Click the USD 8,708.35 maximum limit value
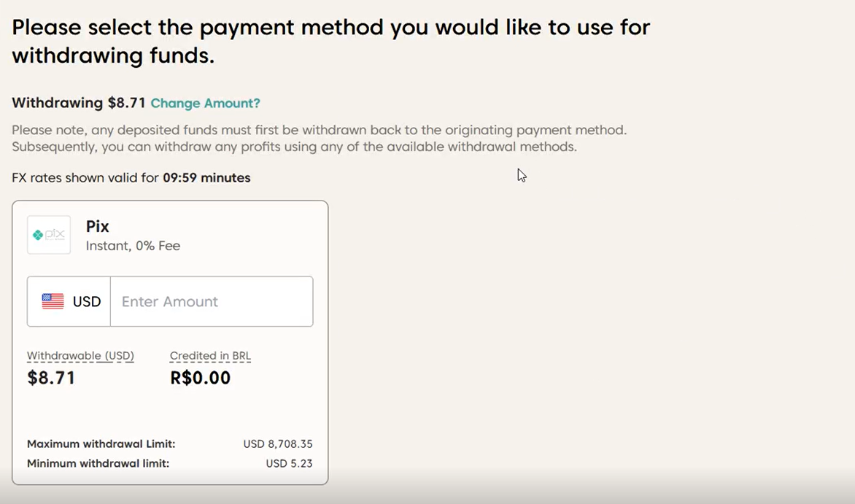855x504 pixels. pyautogui.click(x=278, y=443)
